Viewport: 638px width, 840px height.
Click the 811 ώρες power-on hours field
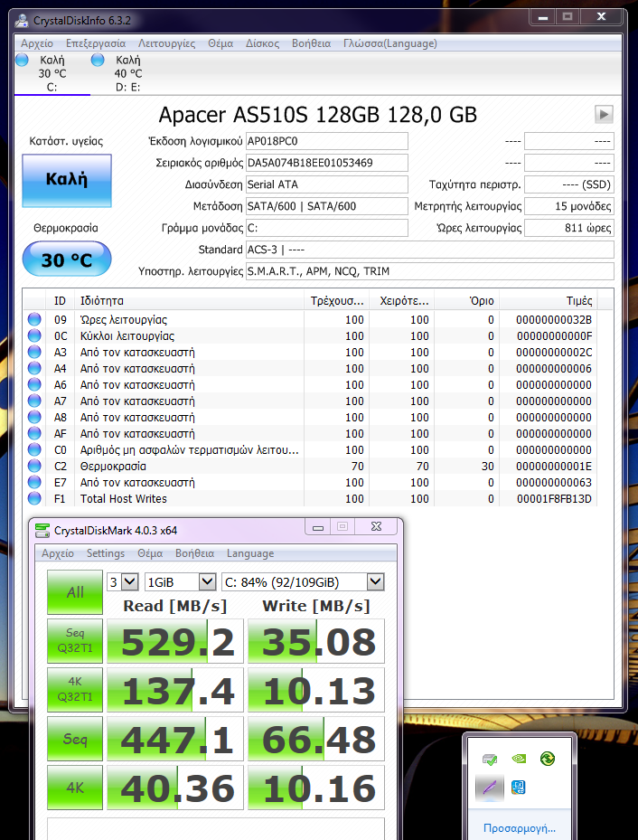click(x=569, y=228)
